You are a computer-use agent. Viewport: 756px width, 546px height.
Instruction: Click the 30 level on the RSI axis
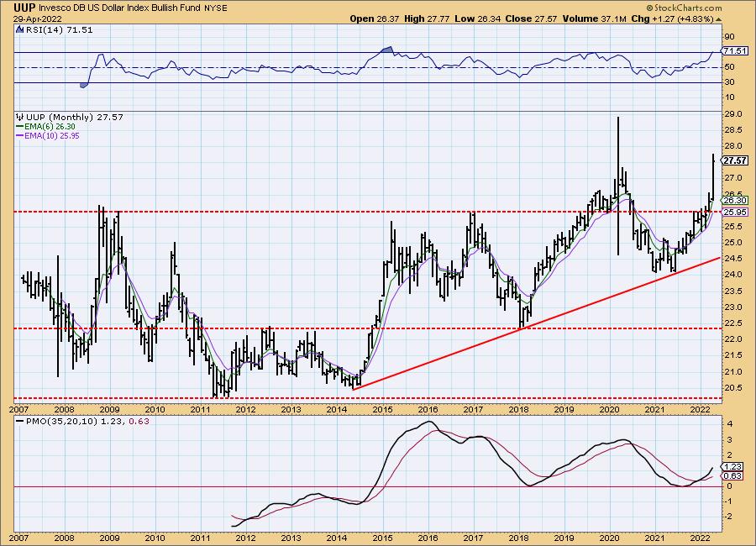[729, 82]
